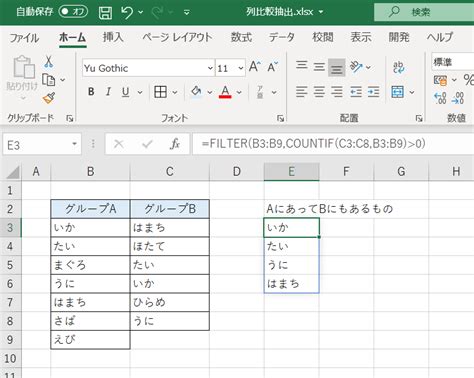Toggle Bold formatting
Viewport: 474px width, 378px height.
pyautogui.click(x=91, y=92)
